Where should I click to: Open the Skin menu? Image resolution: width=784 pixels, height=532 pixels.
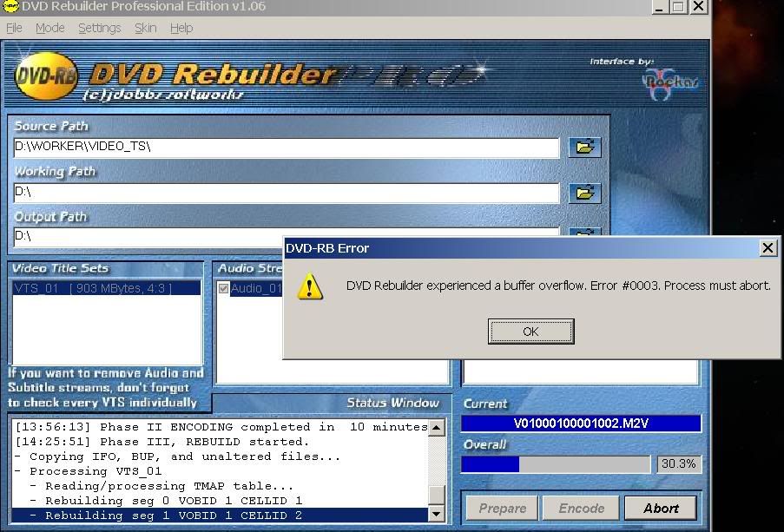146,28
